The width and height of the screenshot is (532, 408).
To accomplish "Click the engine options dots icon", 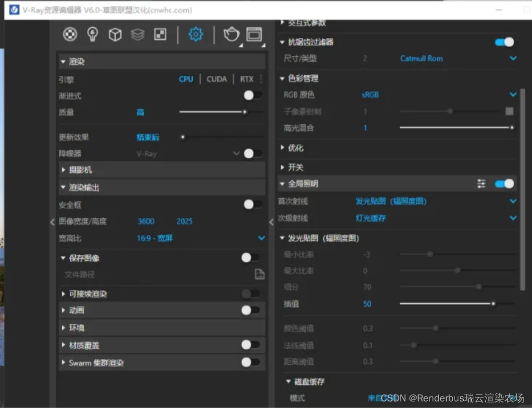I will (x=261, y=79).
